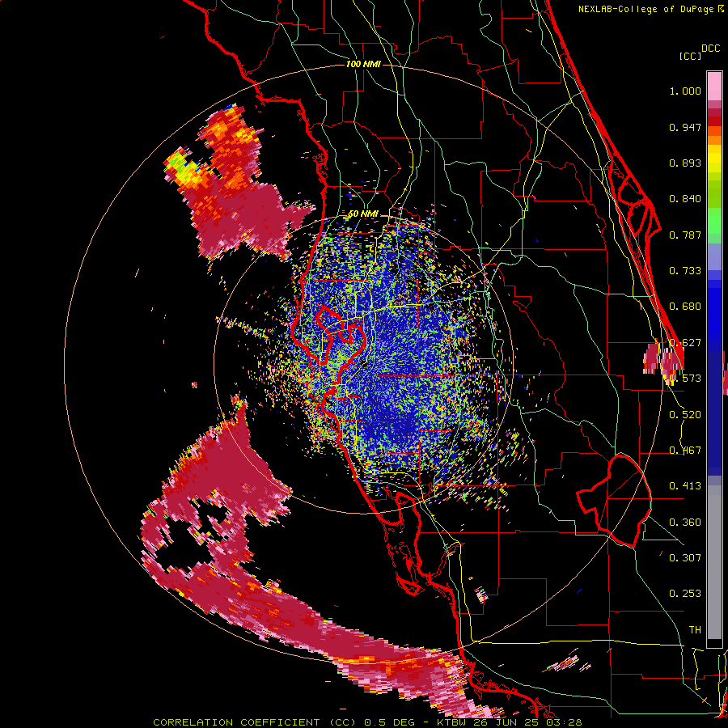Select the 0.947 value on the color scale

(x=685, y=127)
